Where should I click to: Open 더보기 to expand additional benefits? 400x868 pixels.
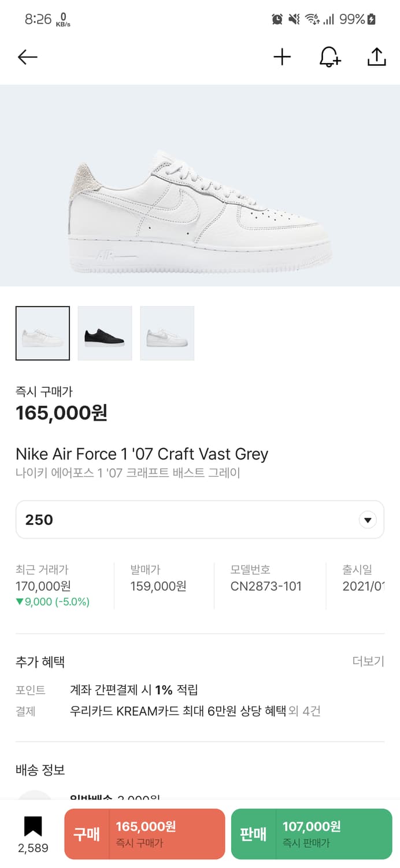pos(368,661)
